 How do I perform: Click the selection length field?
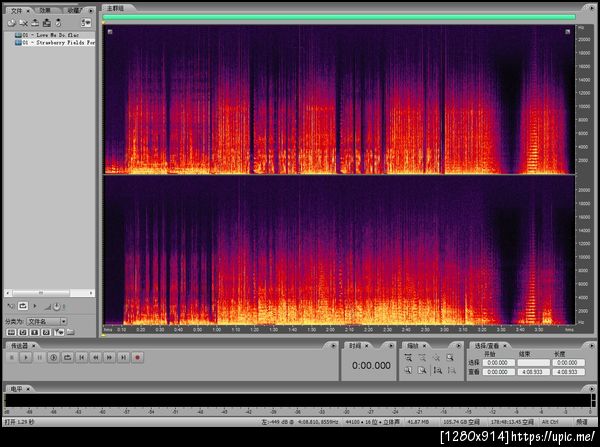point(569,362)
